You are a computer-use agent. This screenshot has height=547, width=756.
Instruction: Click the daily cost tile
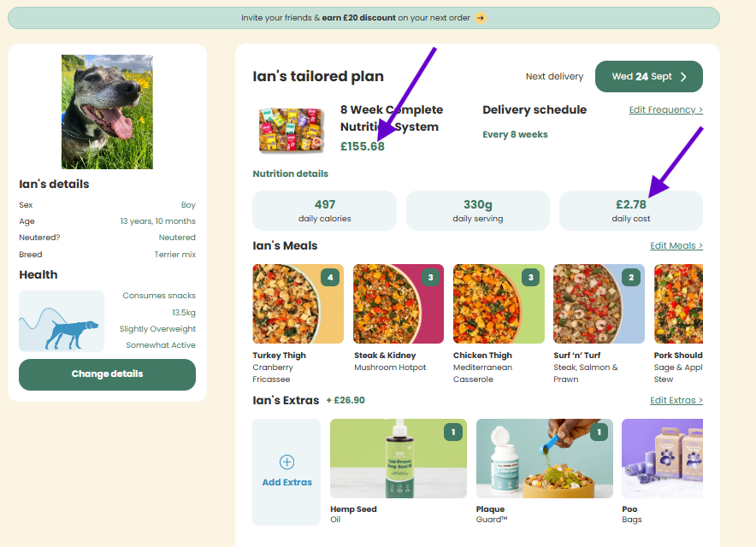[x=630, y=210]
